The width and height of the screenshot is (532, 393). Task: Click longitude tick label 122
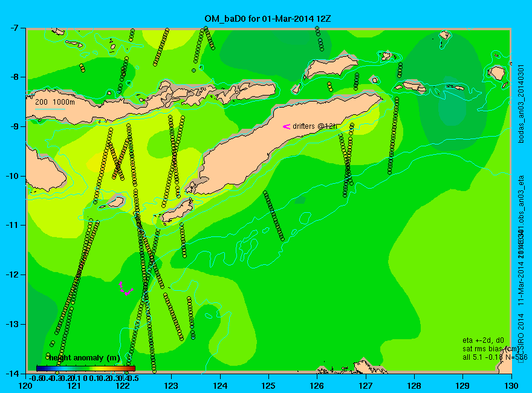pos(123,386)
